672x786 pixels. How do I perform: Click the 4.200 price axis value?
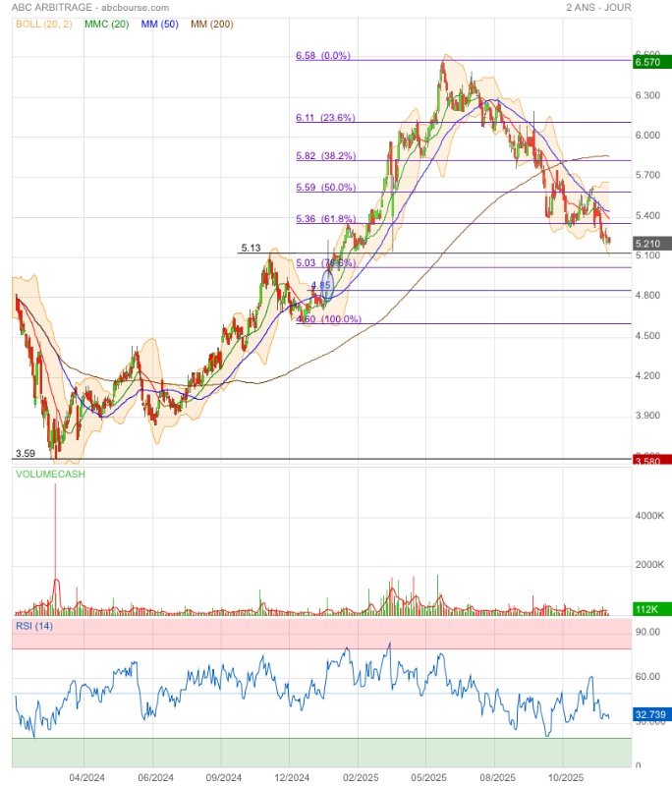647,375
